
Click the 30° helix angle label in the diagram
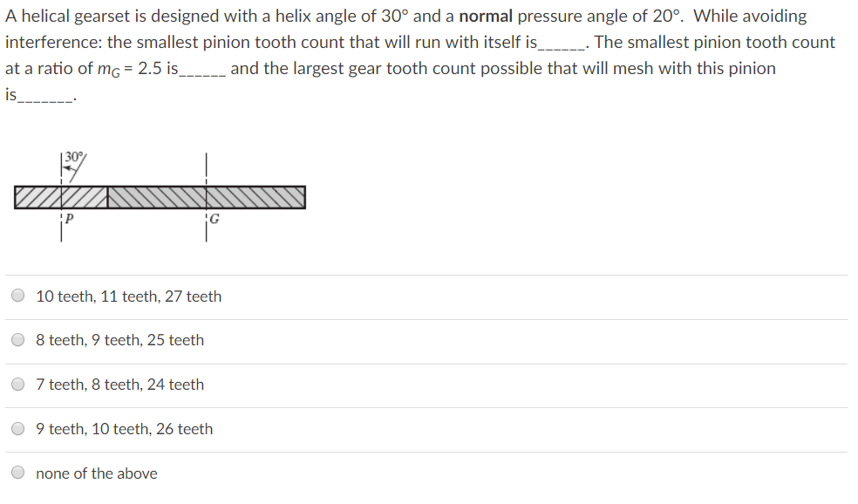(x=73, y=157)
